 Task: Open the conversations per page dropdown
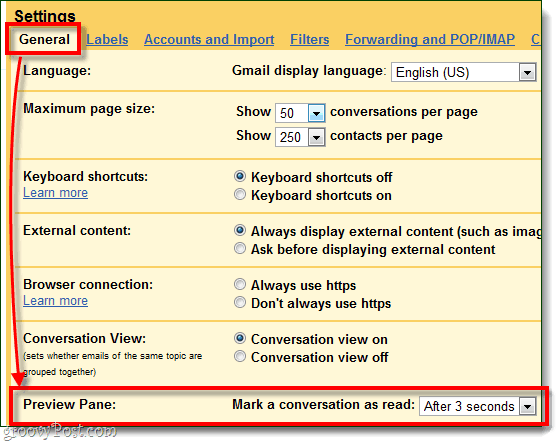pos(300,113)
